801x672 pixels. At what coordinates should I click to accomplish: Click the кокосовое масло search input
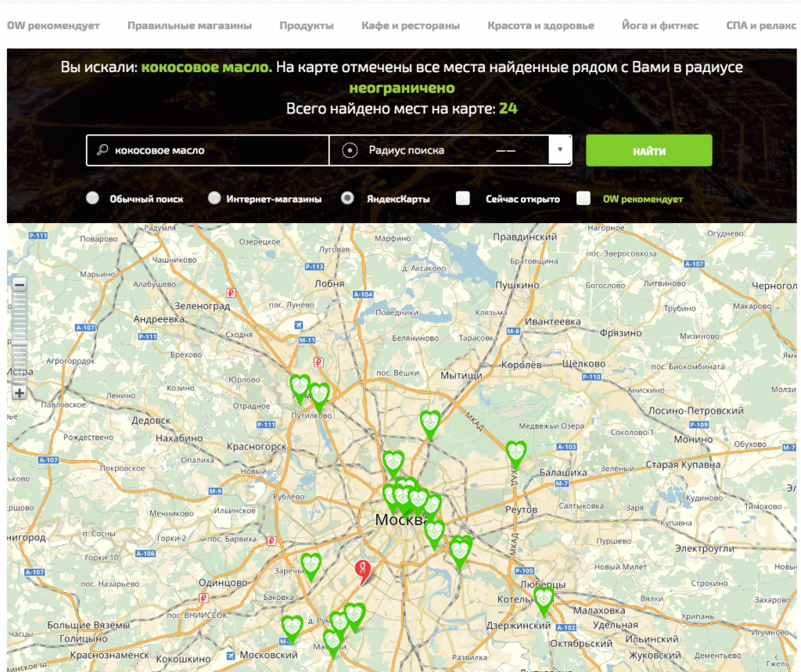coord(217,150)
